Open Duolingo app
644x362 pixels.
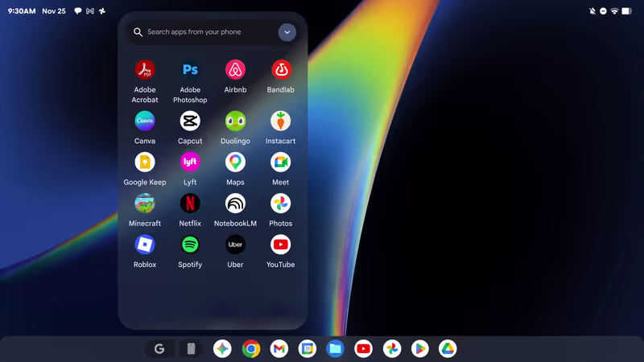[235, 121]
